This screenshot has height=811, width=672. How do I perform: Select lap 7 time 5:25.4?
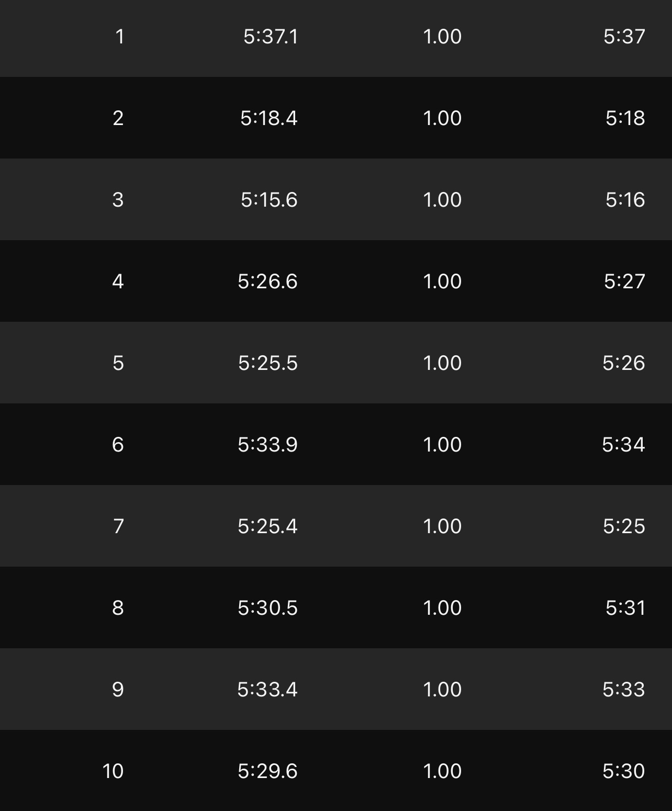click(x=268, y=526)
